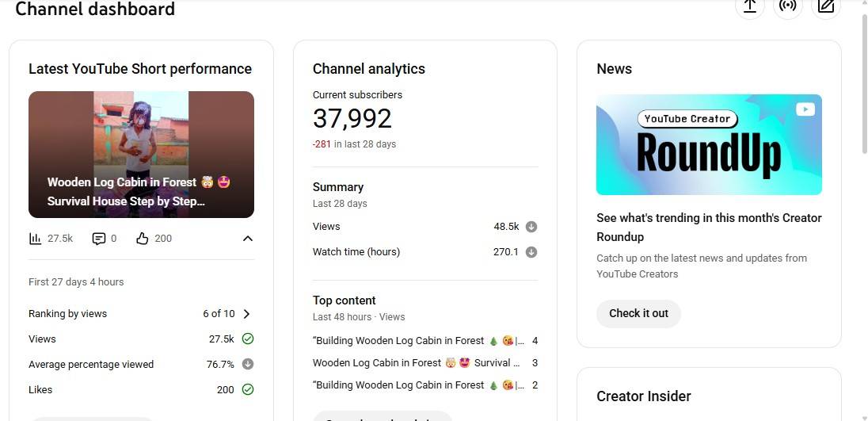Click the Go live broadcast icon
868x421 pixels.
(787, 6)
